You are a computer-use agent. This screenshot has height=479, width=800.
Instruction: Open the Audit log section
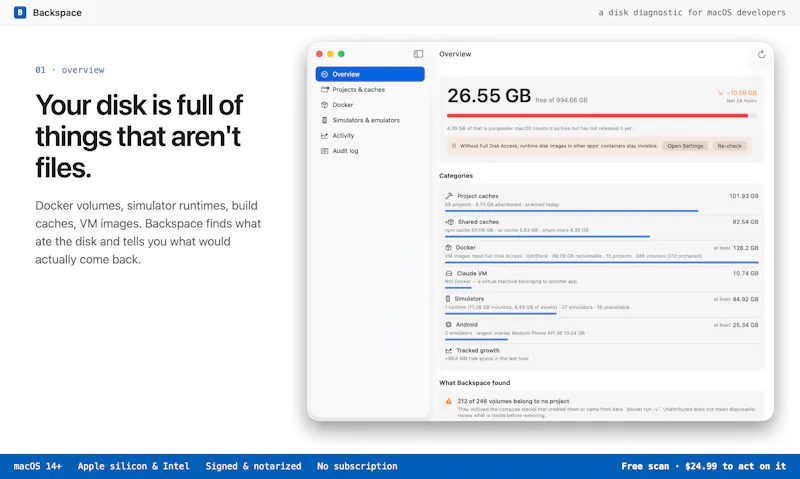click(x=370, y=150)
